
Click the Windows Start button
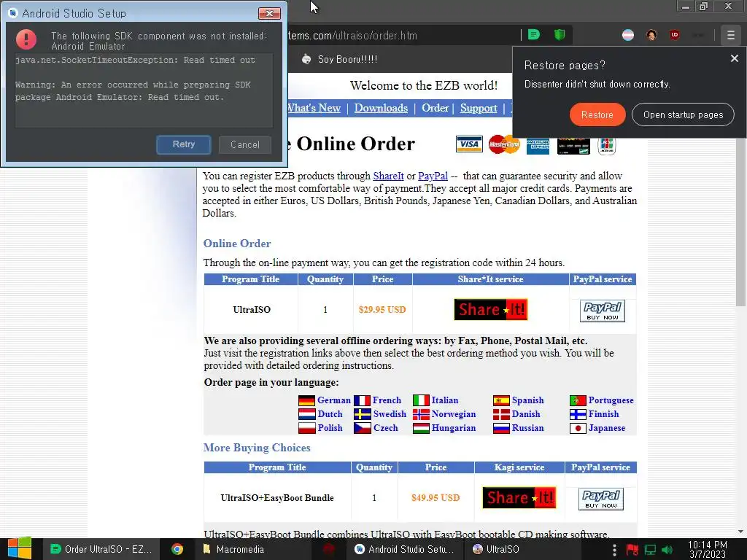(20, 548)
